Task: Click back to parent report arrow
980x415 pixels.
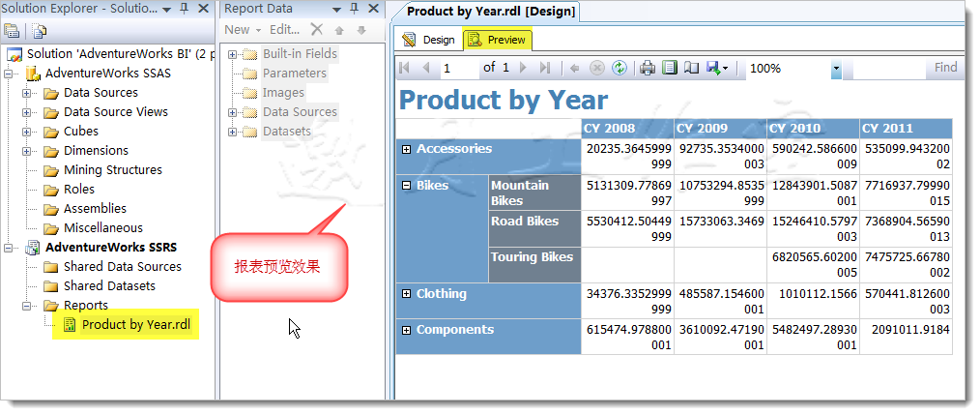Action: coord(574,68)
